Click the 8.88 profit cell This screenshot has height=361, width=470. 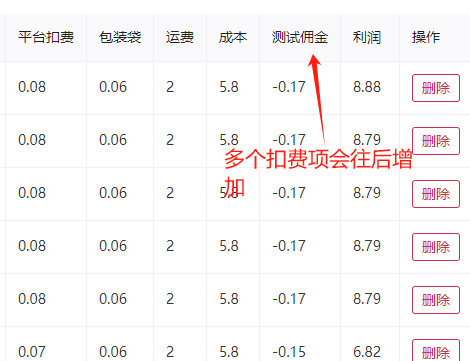click(x=367, y=87)
